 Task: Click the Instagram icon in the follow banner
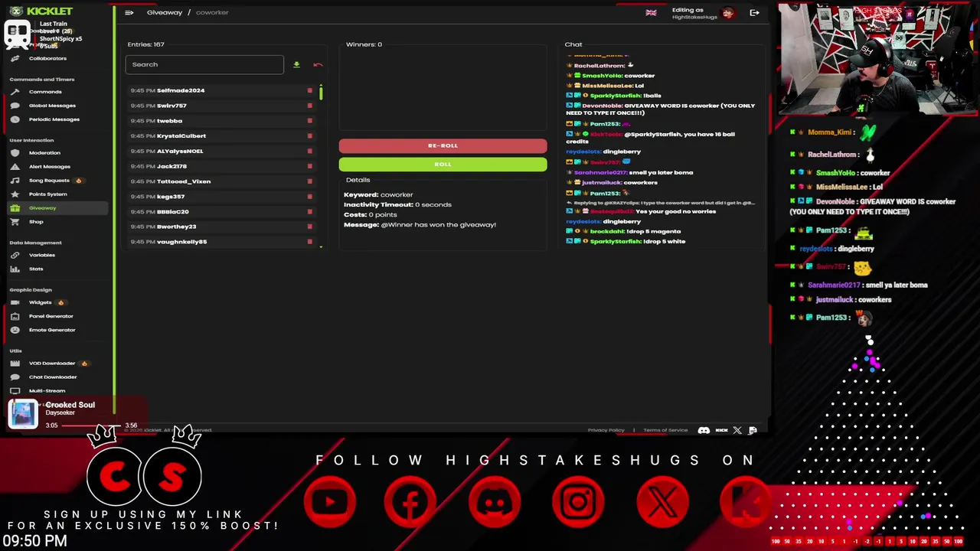coord(578,502)
